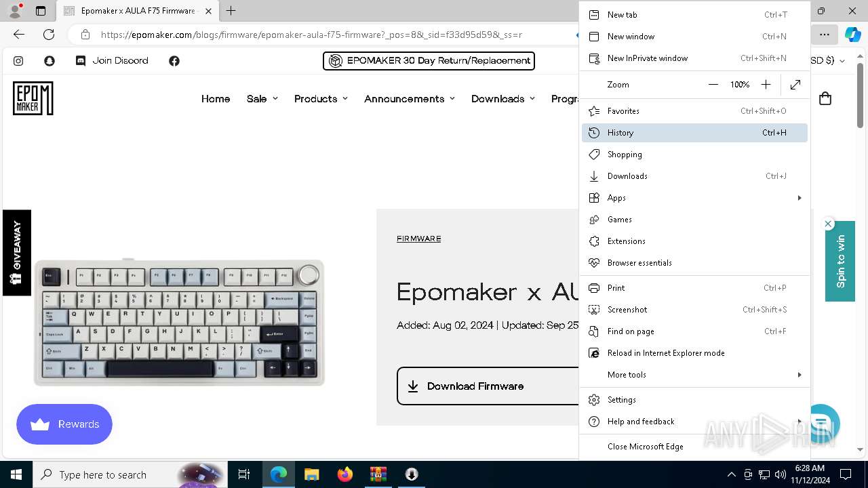Click the taskbar search box
The height and width of the screenshot is (488, 868).
click(x=130, y=474)
